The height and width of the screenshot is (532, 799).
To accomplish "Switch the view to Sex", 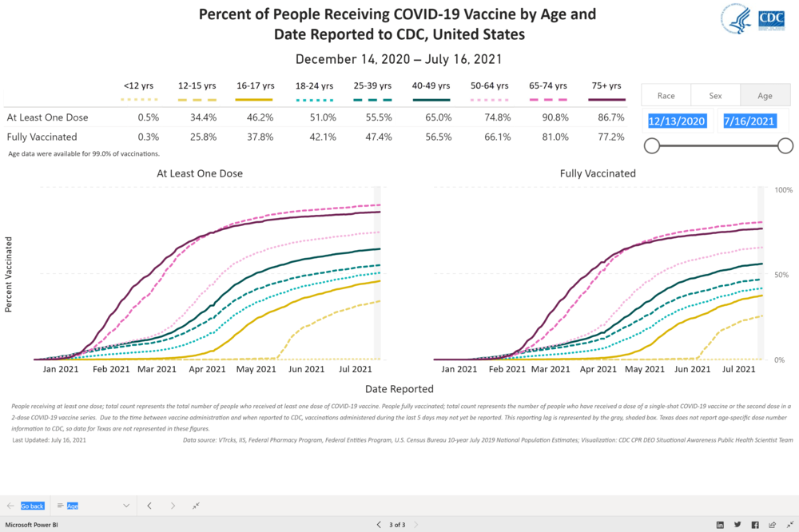I will [x=715, y=95].
